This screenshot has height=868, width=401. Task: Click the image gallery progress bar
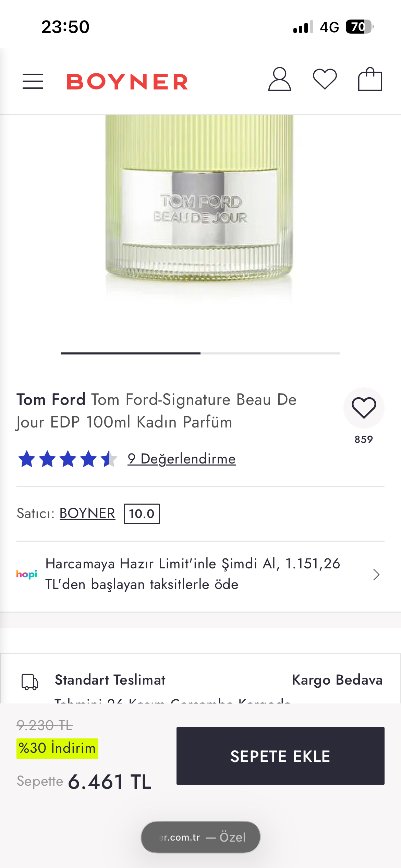(x=200, y=353)
